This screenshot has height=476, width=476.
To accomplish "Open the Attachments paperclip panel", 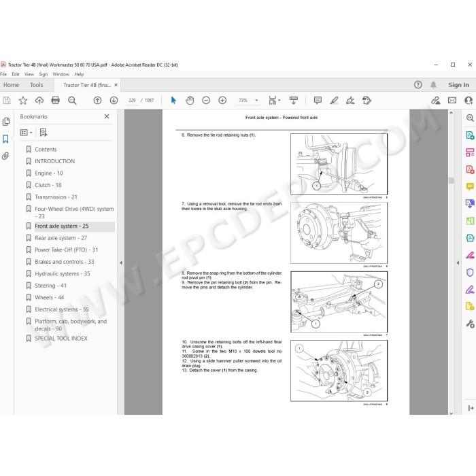I will [5, 156].
